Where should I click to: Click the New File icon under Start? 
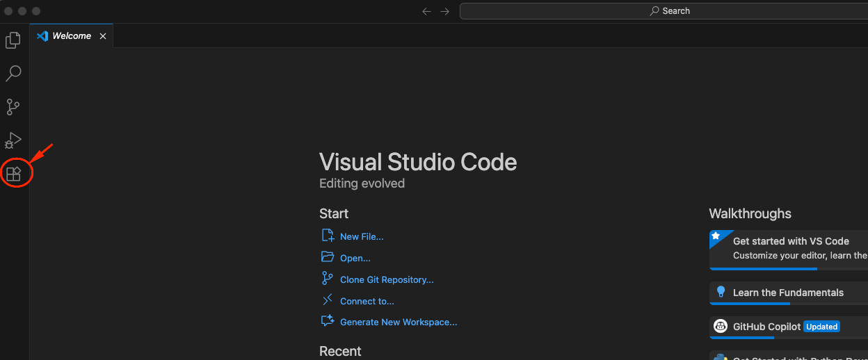tap(328, 236)
